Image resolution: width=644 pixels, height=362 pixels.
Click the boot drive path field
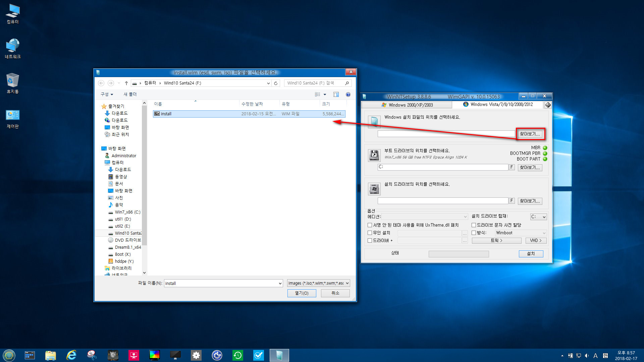click(x=443, y=167)
